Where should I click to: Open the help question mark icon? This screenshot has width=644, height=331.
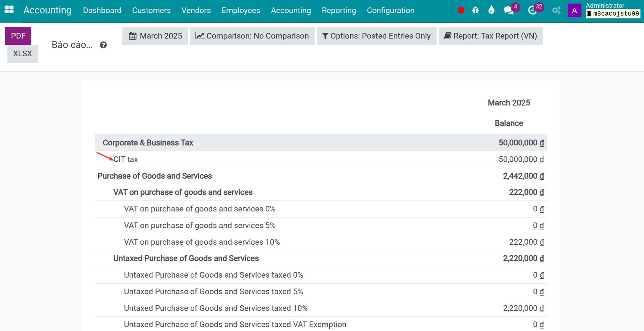click(x=103, y=45)
